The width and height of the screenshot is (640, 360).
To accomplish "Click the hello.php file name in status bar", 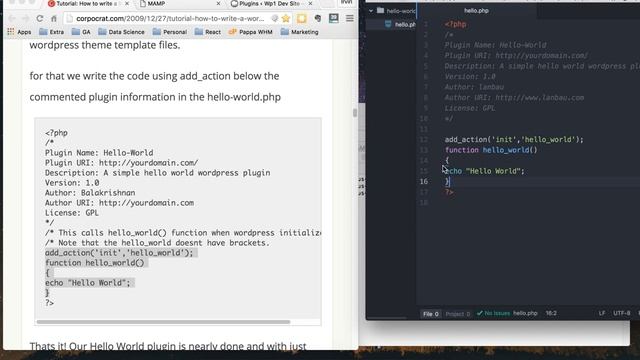I will point(525,313).
